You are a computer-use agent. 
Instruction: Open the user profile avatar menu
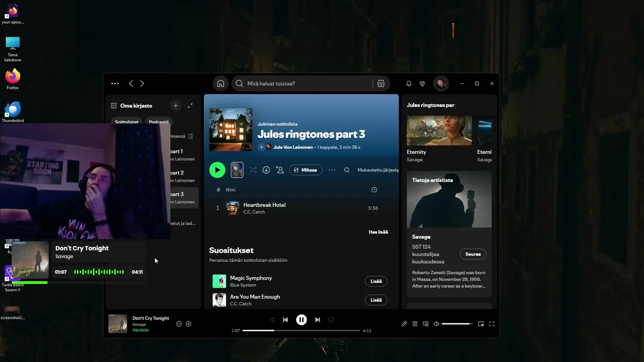pos(441,83)
